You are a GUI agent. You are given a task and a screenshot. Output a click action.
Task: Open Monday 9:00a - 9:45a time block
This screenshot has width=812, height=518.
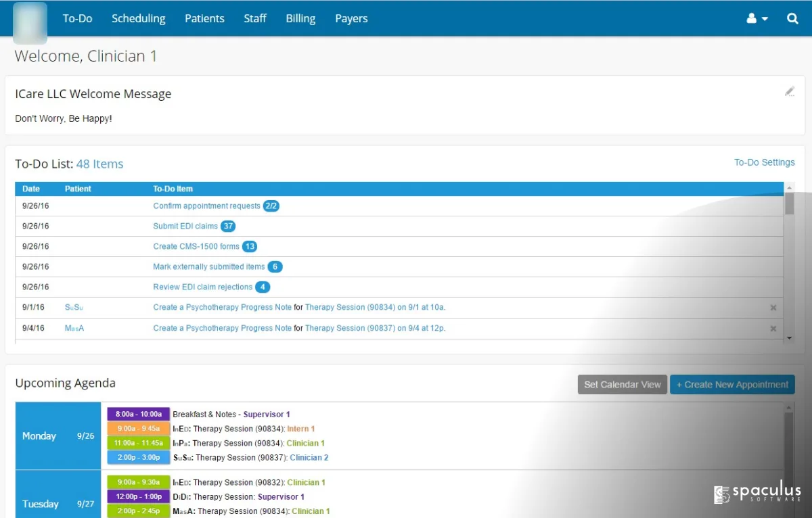click(x=138, y=429)
